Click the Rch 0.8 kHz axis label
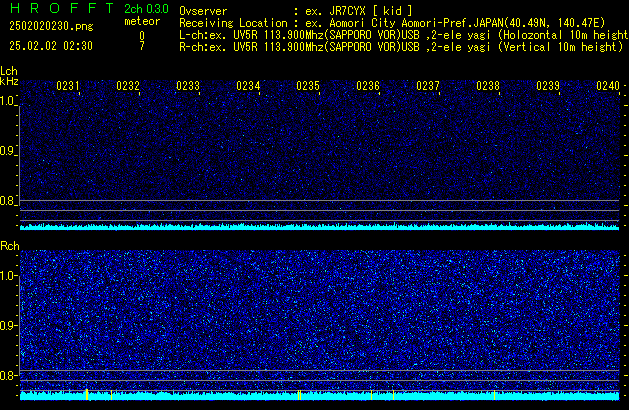 point(7,375)
